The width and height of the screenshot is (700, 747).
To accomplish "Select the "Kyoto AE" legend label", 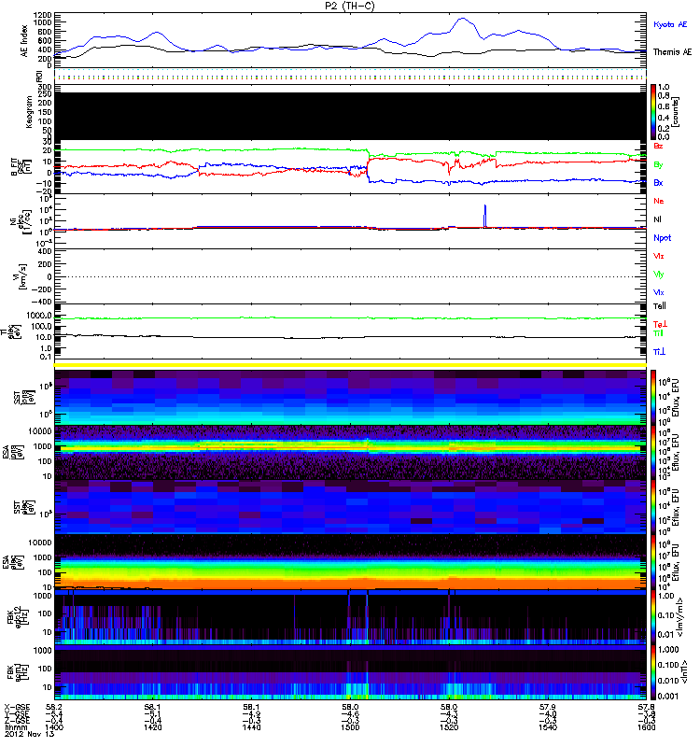I will pos(670,25).
